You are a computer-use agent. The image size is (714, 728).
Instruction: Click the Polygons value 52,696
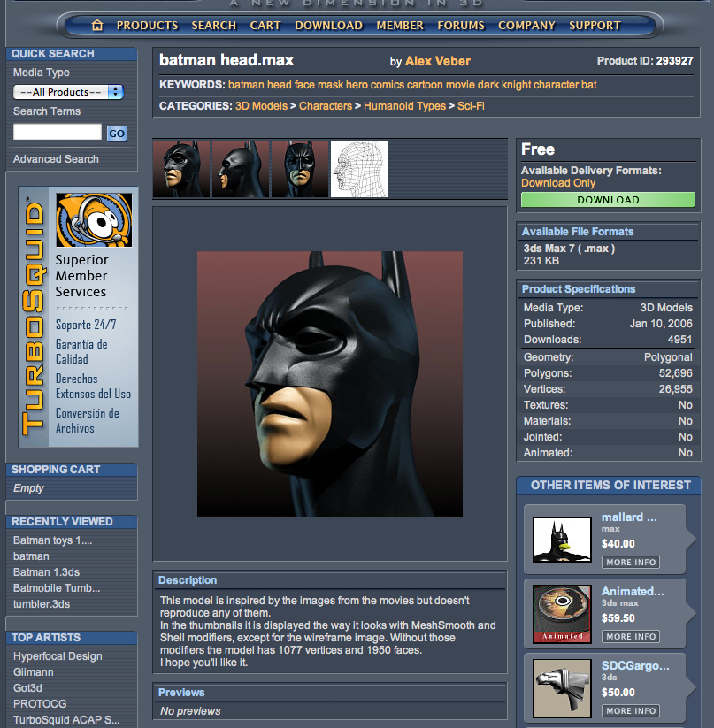pyautogui.click(x=675, y=373)
